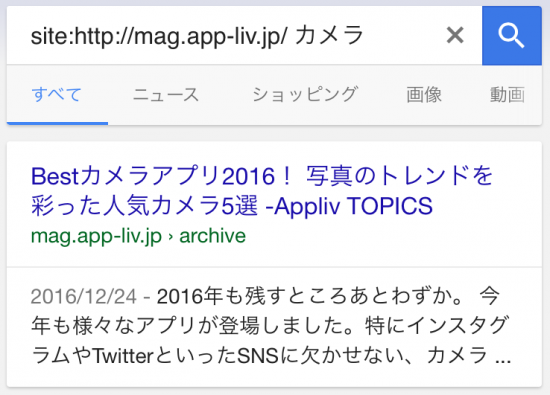
Task: Click the word Twitter in the snippet
Action: (x=123, y=356)
